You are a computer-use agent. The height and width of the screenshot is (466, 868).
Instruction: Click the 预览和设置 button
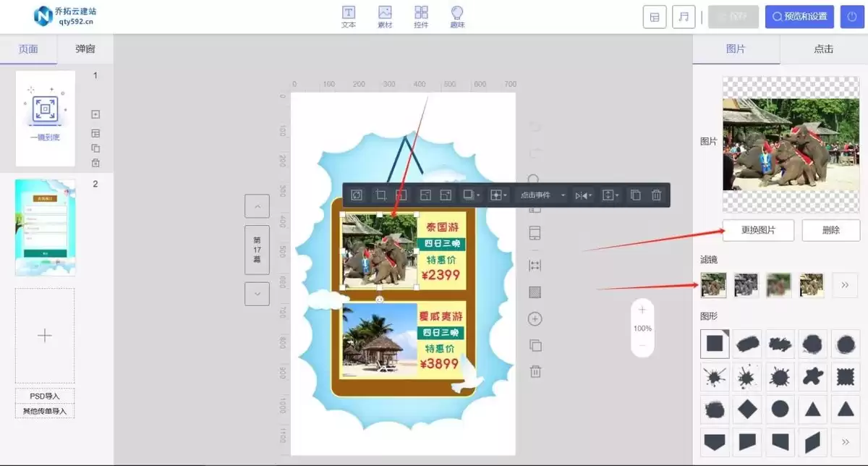pos(799,17)
